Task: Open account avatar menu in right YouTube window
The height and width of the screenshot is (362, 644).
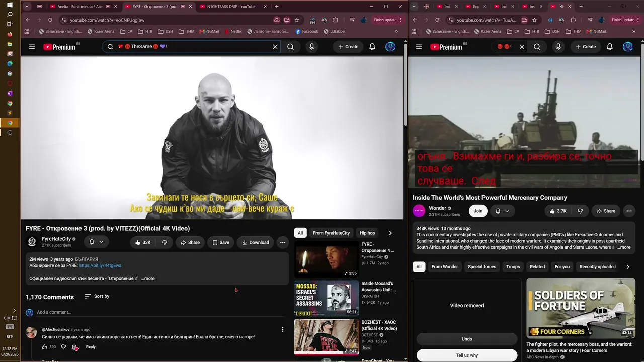Action: coord(628,47)
